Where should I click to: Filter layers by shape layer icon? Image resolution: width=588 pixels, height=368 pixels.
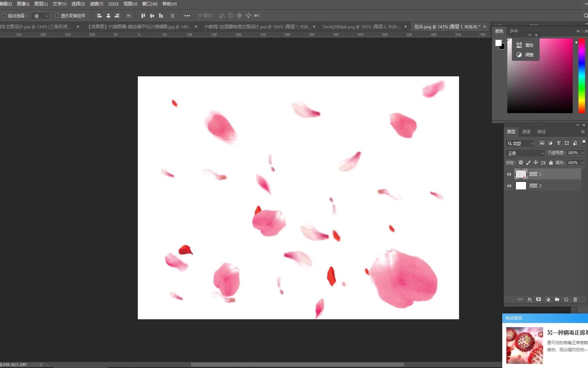point(567,143)
